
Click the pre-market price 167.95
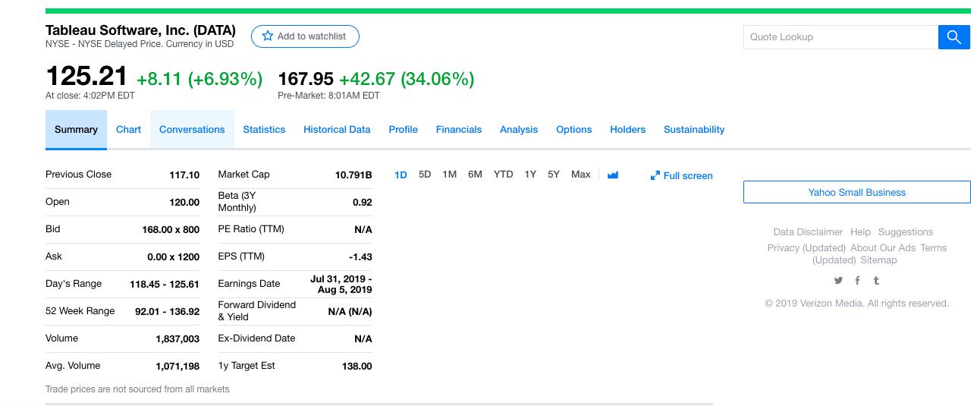coord(306,78)
